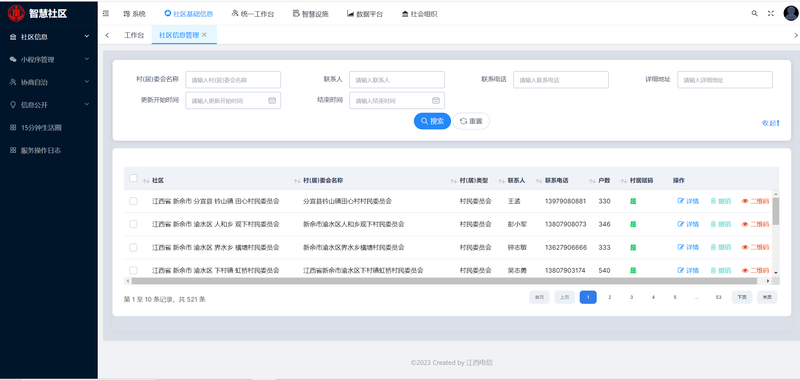This screenshot has width=800, height=380.
Task: Expand the 信息公开 sidebar menu
Action: tap(49, 105)
